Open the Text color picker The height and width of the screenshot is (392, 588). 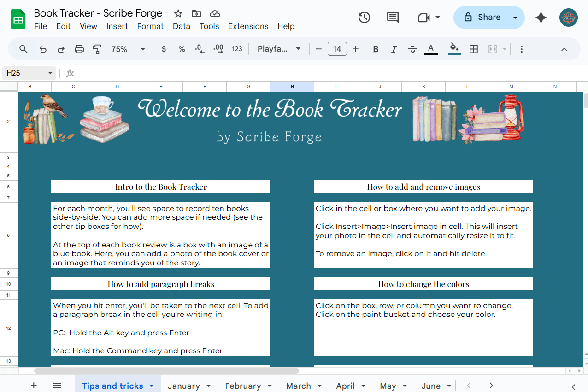tap(431, 48)
